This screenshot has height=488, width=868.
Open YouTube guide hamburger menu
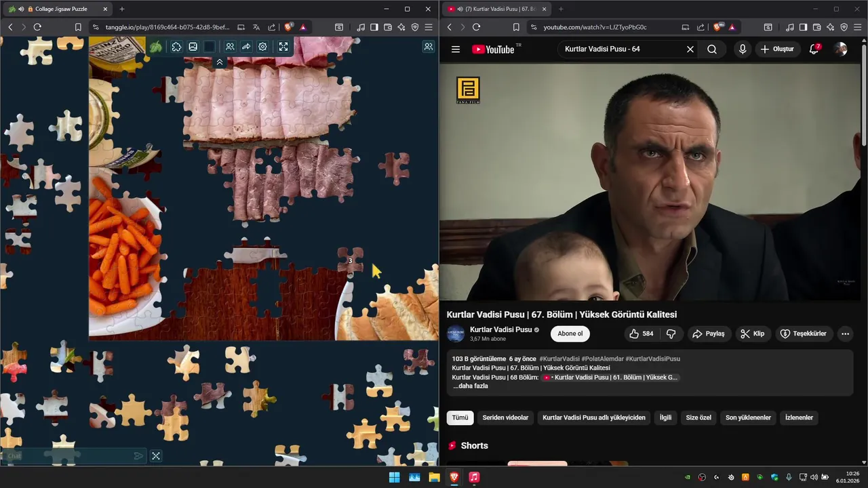click(x=456, y=49)
